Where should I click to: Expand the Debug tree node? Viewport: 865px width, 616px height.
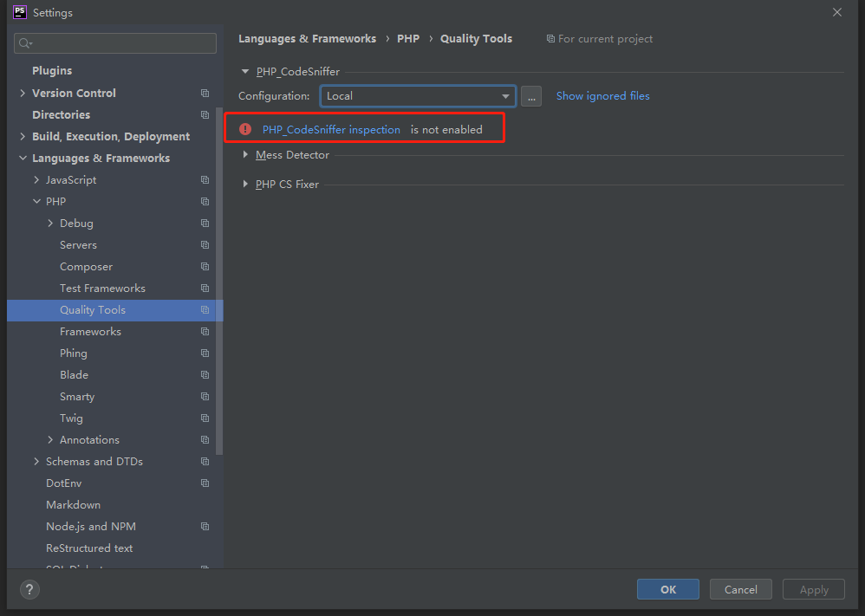50,224
